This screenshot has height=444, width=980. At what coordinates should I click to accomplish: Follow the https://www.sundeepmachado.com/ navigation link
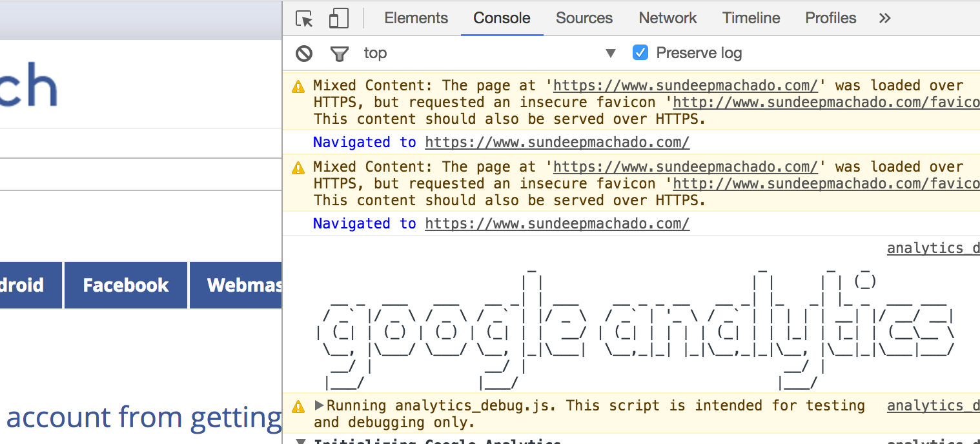pyautogui.click(x=556, y=142)
